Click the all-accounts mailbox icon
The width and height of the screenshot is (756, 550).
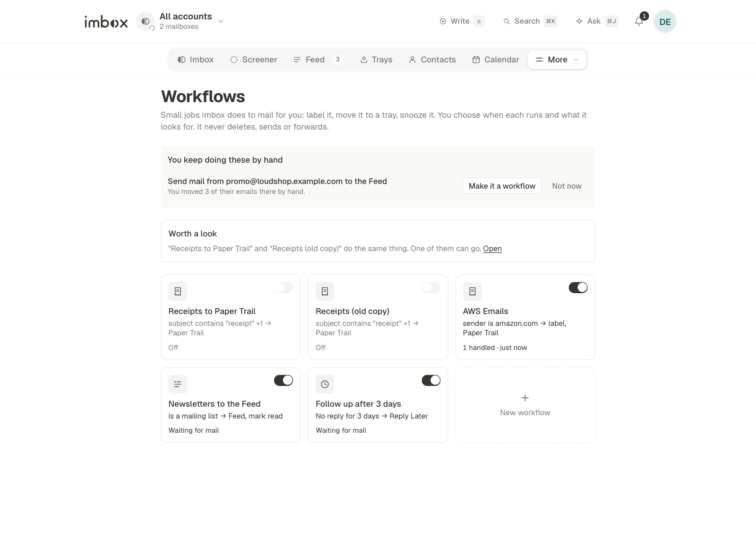pos(146,21)
